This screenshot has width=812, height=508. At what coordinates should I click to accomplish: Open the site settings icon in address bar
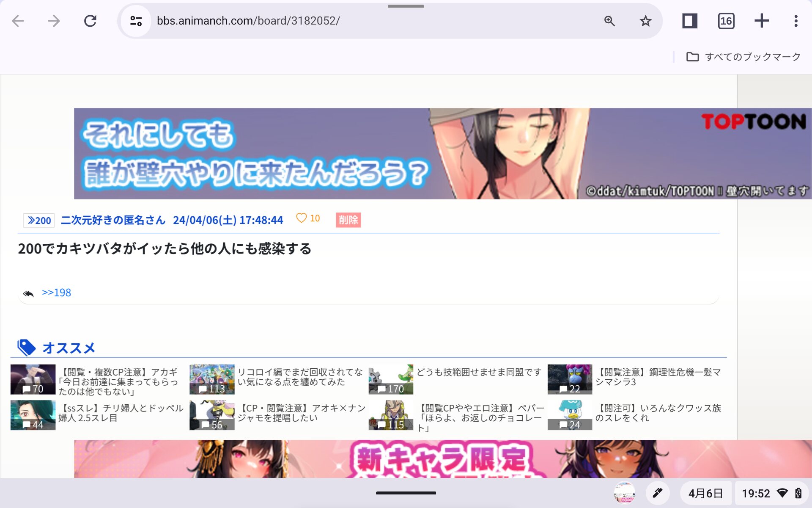pyautogui.click(x=136, y=21)
